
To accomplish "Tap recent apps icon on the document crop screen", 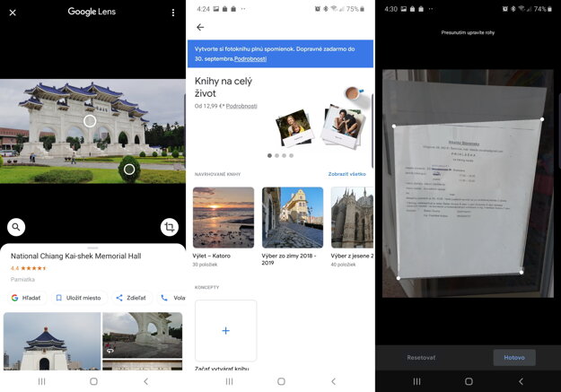I will coord(416,381).
